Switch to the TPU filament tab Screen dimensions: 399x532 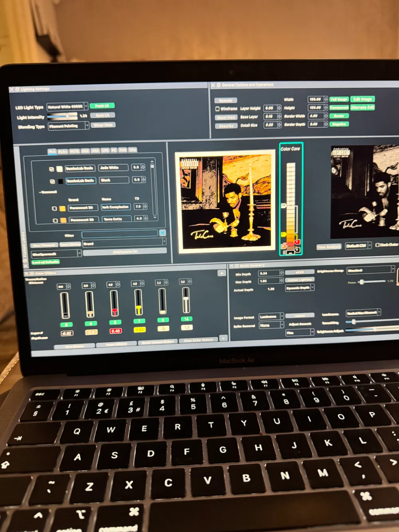pyautogui.click(x=132, y=150)
